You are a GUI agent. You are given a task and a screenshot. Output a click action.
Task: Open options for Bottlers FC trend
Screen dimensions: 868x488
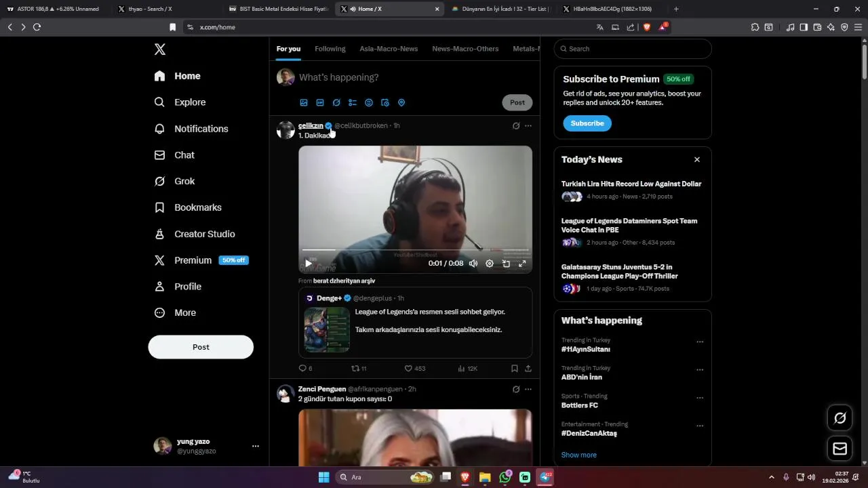point(700,398)
